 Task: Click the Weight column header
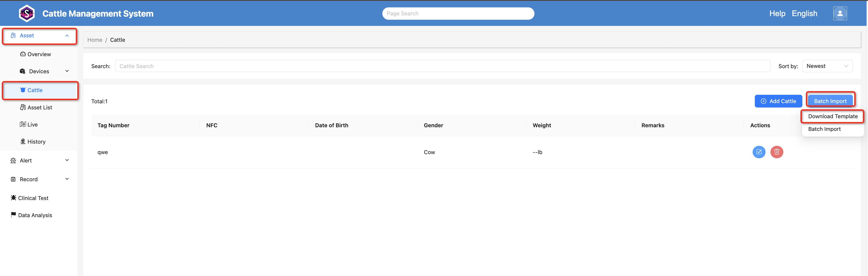pyautogui.click(x=542, y=125)
